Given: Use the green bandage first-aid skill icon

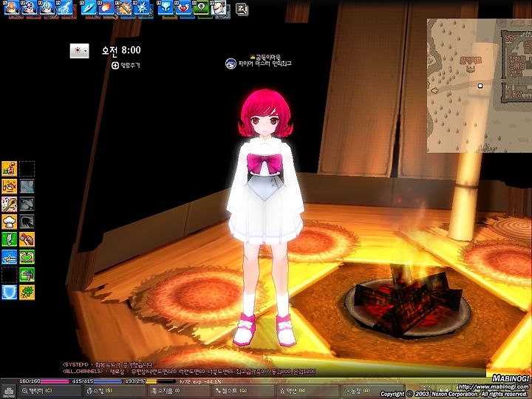Looking at the screenshot, I should coord(9,239).
